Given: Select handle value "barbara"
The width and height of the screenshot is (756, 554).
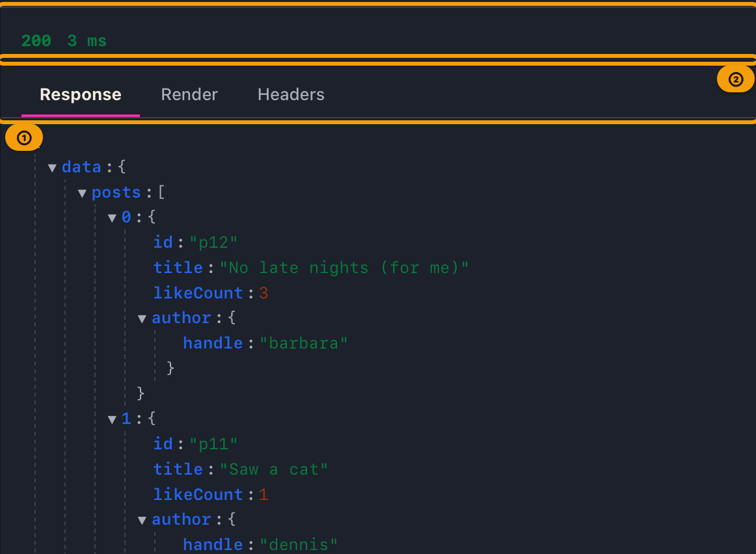Looking at the screenshot, I should point(304,343).
